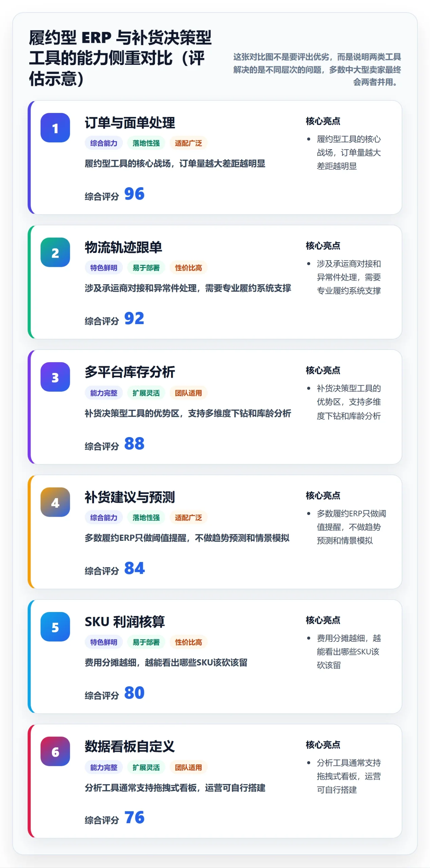430x868 pixels.
Task: Click 性价比高 tag in 物流轨迹跟单 card
Action: click(188, 268)
